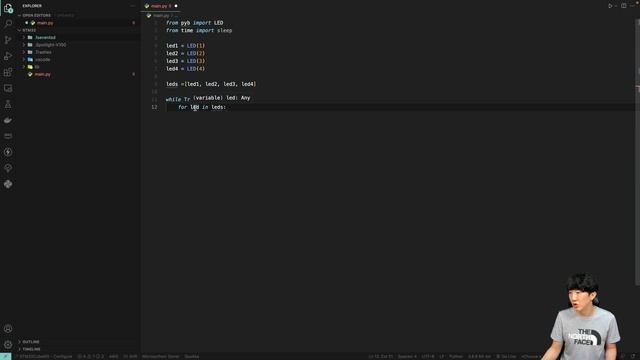Click the Go Live button in status bar
Viewport: 640px width, 360px height.
point(506,356)
